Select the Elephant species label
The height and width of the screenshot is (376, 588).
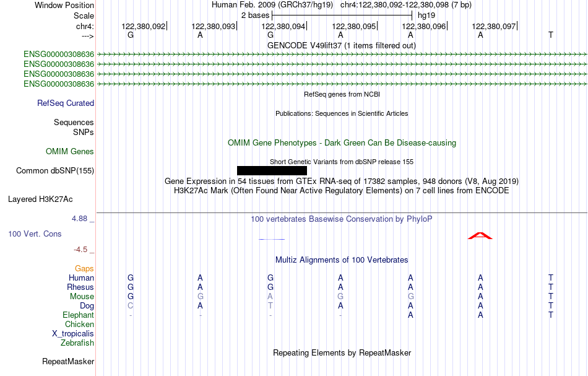pyautogui.click(x=78, y=315)
